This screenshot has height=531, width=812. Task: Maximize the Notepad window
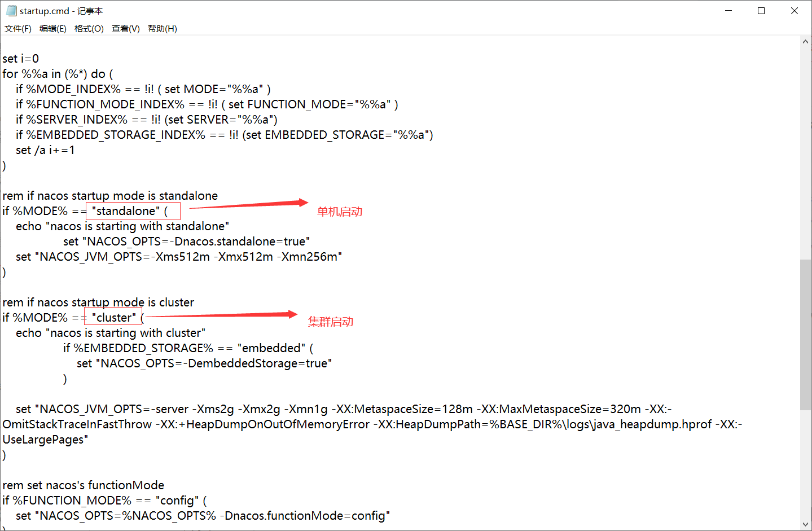coord(761,11)
